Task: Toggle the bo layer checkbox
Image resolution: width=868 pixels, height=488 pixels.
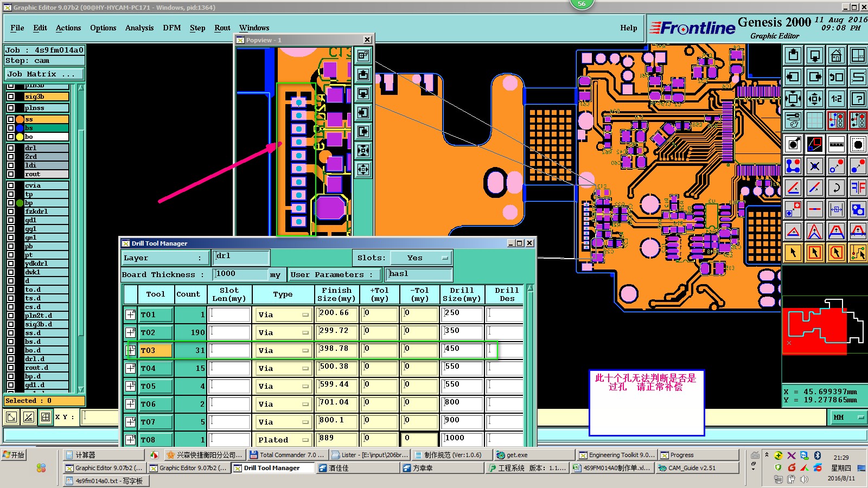Action: pyautogui.click(x=11, y=137)
